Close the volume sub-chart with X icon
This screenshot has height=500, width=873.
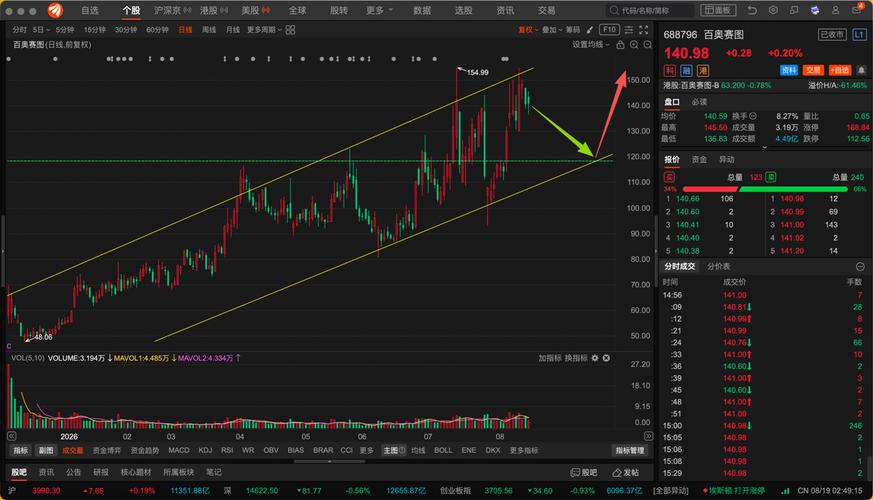(606, 358)
